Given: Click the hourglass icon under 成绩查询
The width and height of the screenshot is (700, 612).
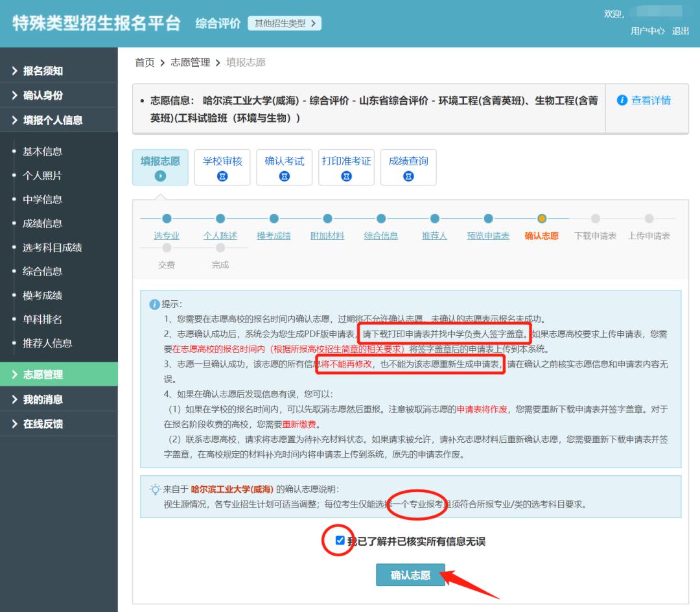Looking at the screenshot, I should pos(408,176).
